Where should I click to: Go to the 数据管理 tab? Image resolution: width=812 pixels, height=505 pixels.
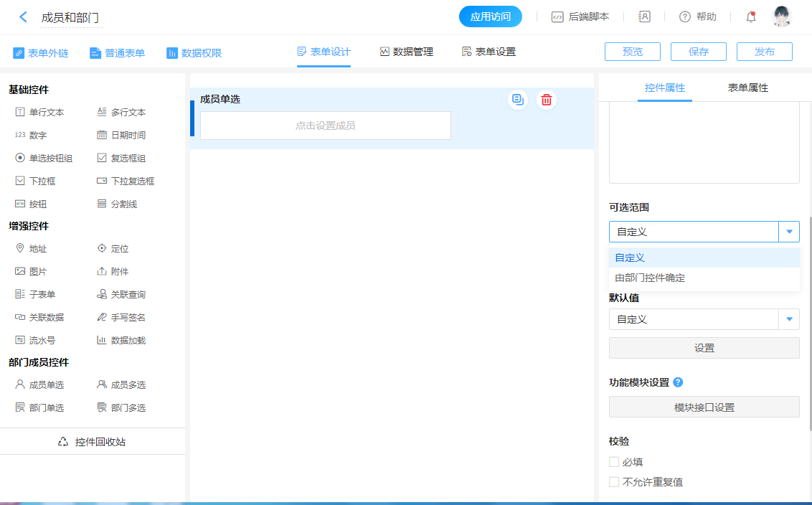coord(407,52)
